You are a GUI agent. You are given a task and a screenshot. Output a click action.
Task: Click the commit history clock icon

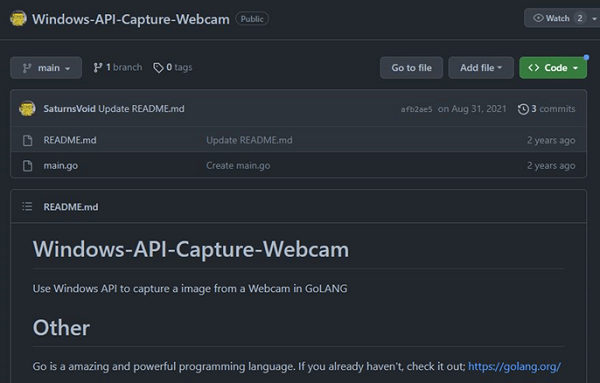(523, 109)
